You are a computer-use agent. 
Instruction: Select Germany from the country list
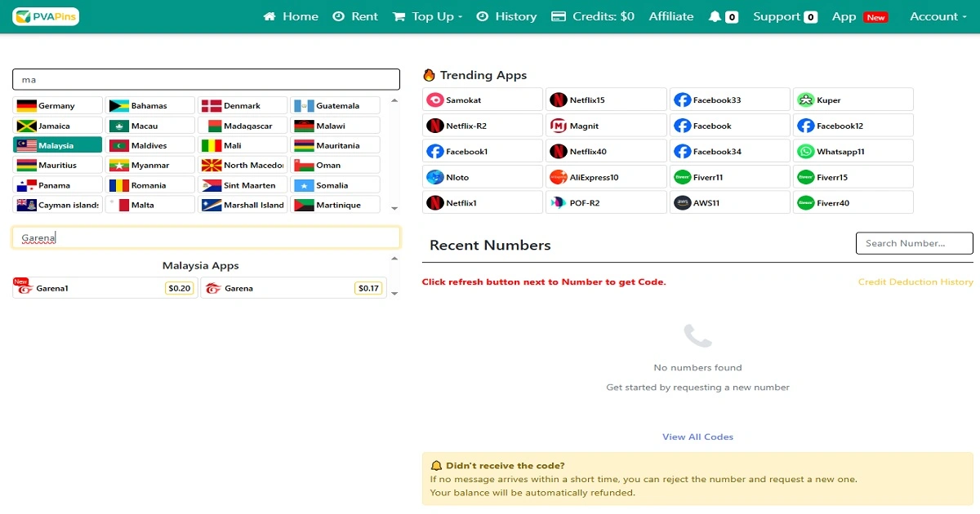pos(58,105)
